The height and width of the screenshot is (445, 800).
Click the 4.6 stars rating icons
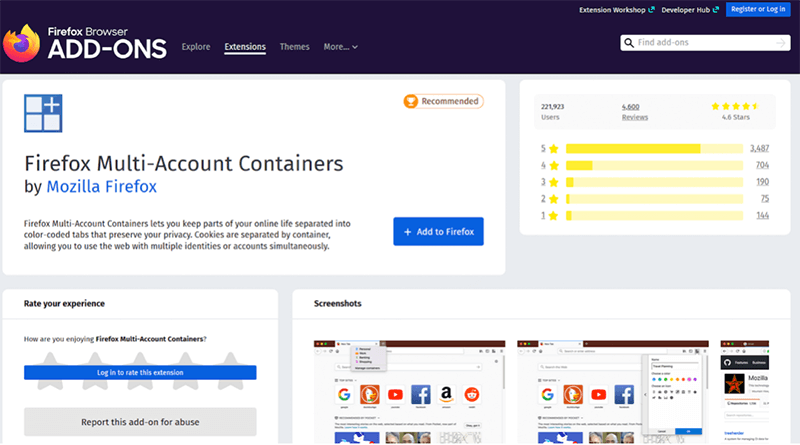[735, 106]
